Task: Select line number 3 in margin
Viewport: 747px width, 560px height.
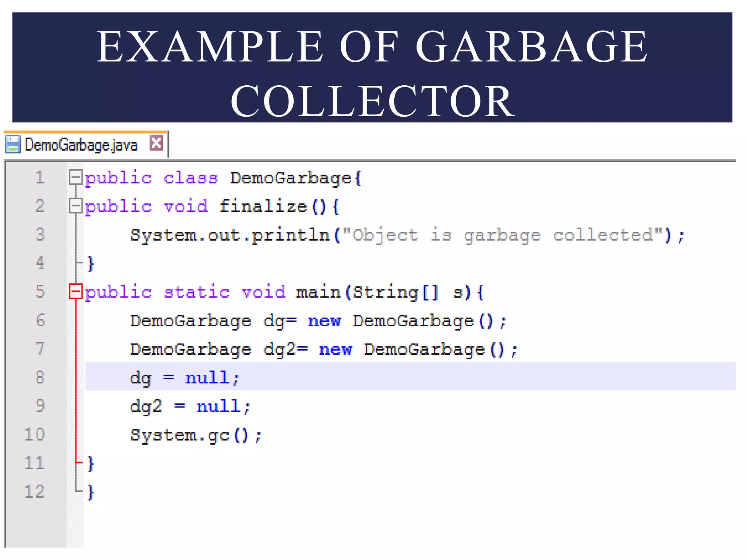Action: 40,234
